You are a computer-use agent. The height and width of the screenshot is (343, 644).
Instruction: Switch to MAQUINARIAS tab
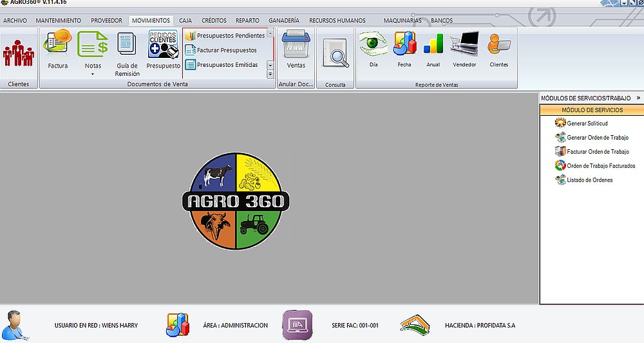click(x=402, y=20)
